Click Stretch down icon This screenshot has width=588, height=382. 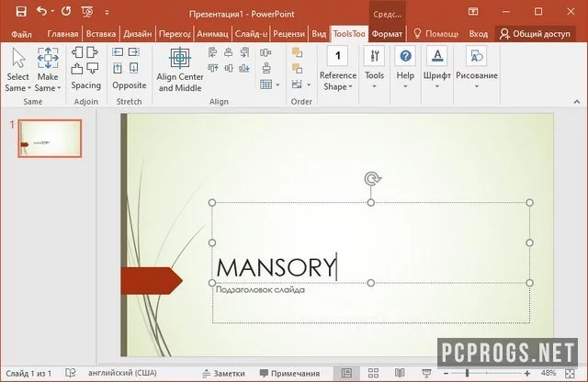[134, 68]
